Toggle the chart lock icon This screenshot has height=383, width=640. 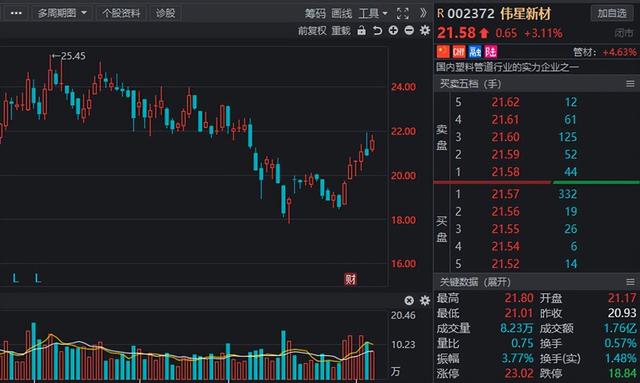pos(362,31)
